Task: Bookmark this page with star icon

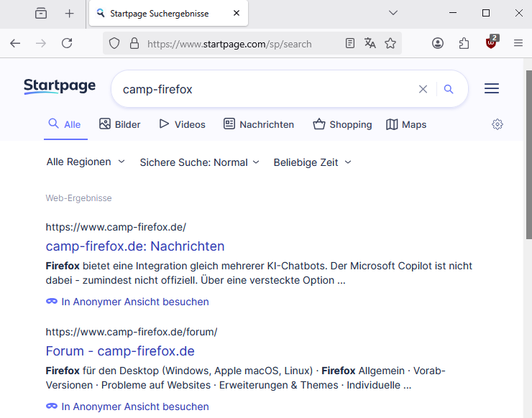Action: (390, 43)
